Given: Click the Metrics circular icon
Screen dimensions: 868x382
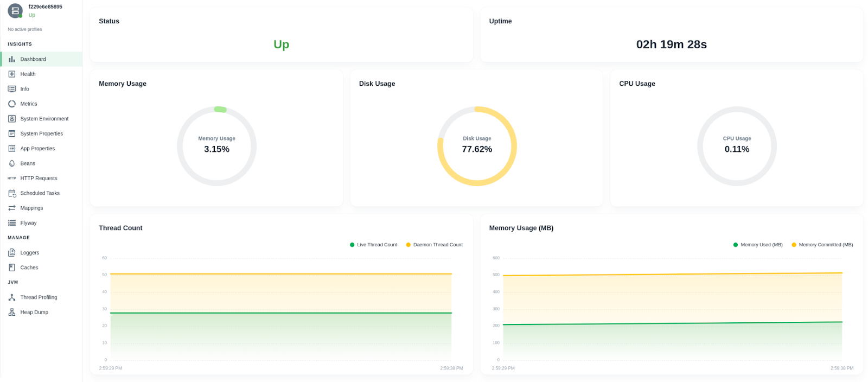Looking at the screenshot, I should pyautogui.click(x=12, y=104).
